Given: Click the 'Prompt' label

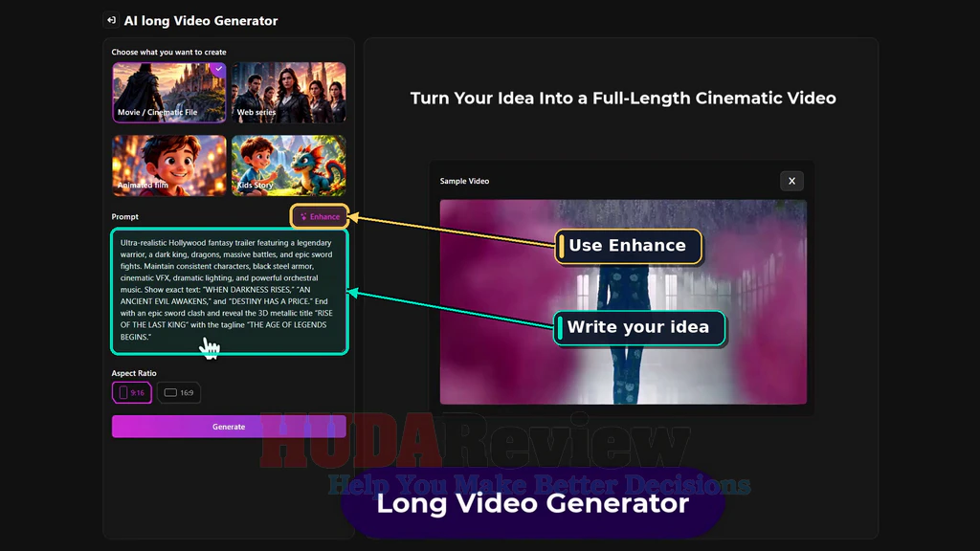Looking at the screenshot, I should [125, 217].
